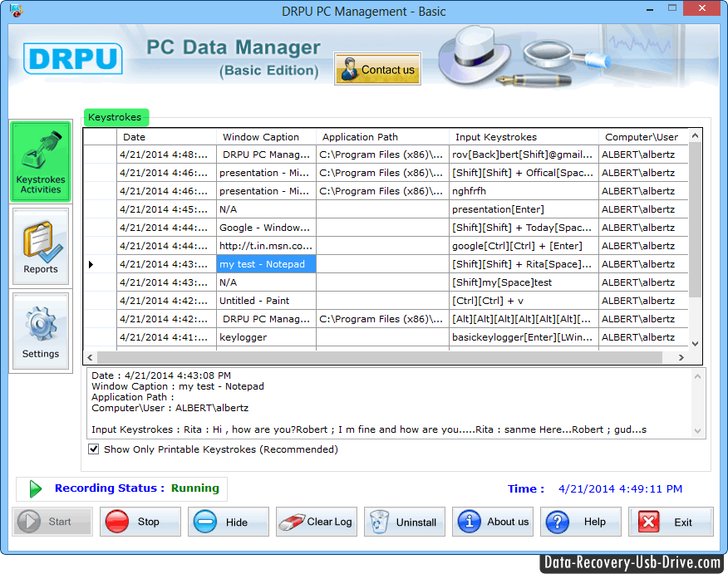The width and height of the screenshot is (728, 574).
Task: Click the table's horizontal scrollbar thumb
Action: pos(380,357)
